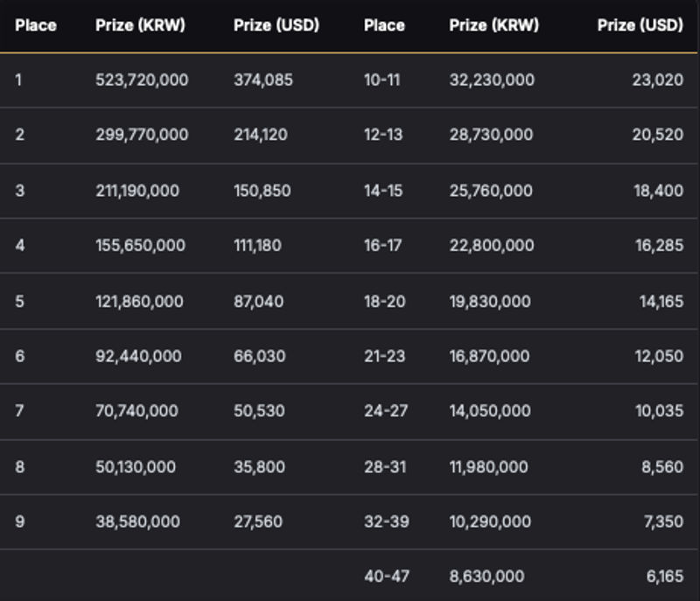Image resolution: width=700 pixels, height=601 pixels.
Task: Click the left Prize (USD) header
Action: pos(276,25)
